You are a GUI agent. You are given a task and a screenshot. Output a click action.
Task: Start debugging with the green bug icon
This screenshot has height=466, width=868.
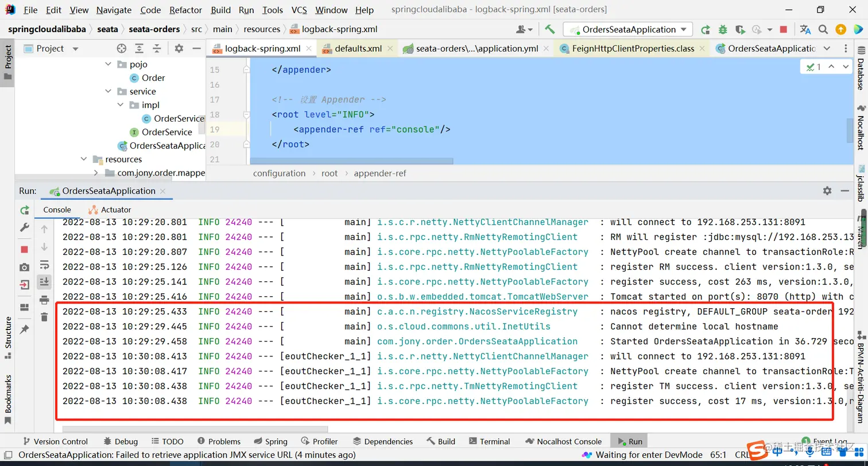pos(722,29)
